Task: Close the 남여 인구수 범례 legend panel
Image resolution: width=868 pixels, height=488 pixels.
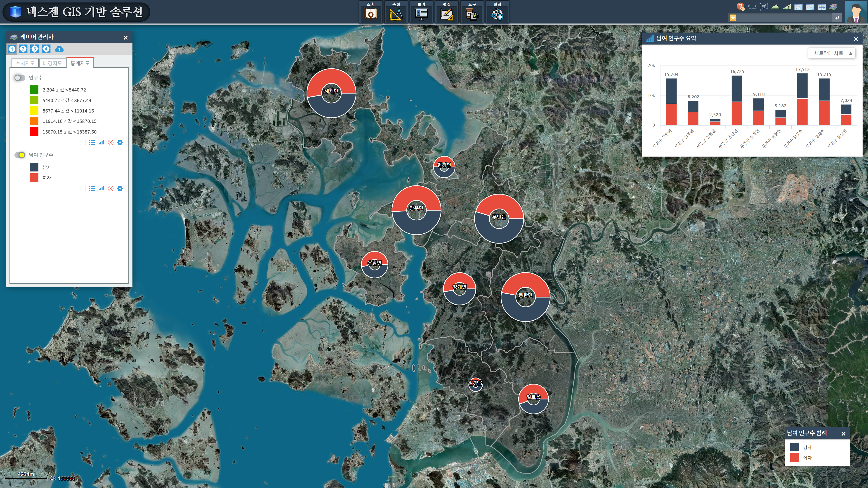Action: pos(843,434)
